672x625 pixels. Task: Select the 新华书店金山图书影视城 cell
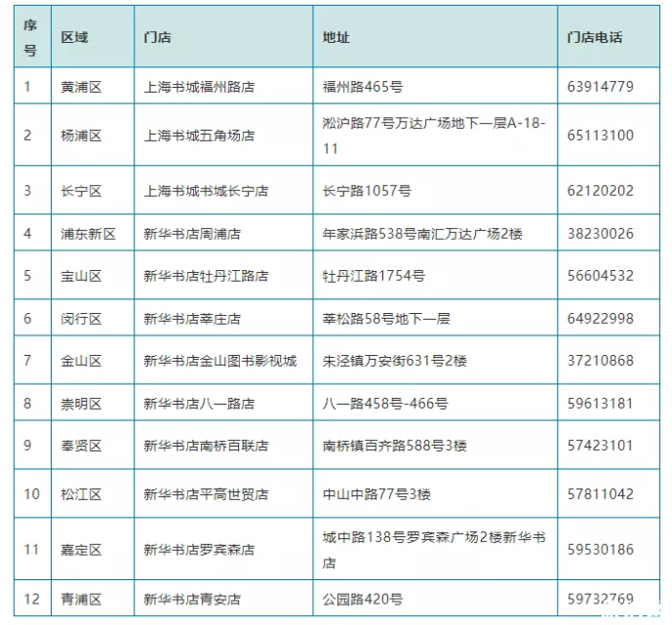[x=223, y=360]
